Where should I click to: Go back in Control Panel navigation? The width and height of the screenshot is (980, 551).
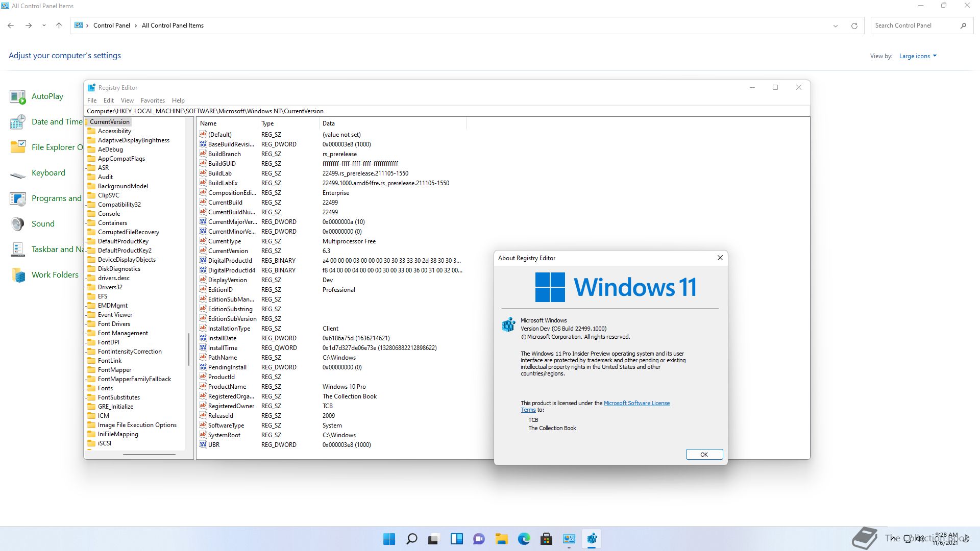11,26
